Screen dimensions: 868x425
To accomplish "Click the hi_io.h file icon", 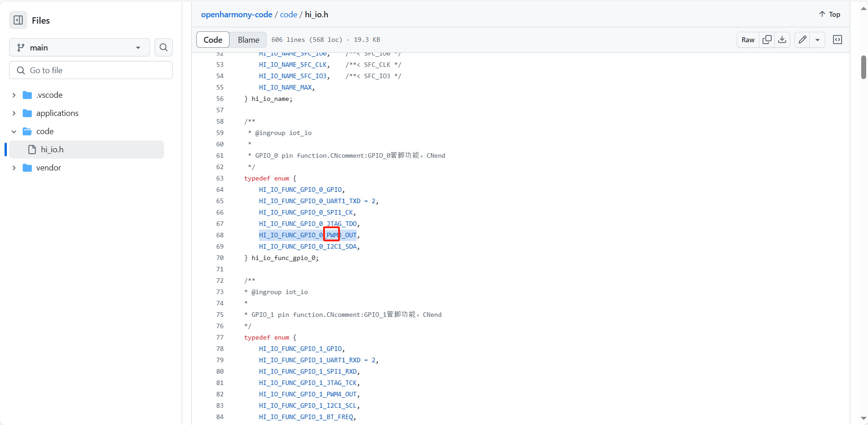I will click(x=32, y=150).
